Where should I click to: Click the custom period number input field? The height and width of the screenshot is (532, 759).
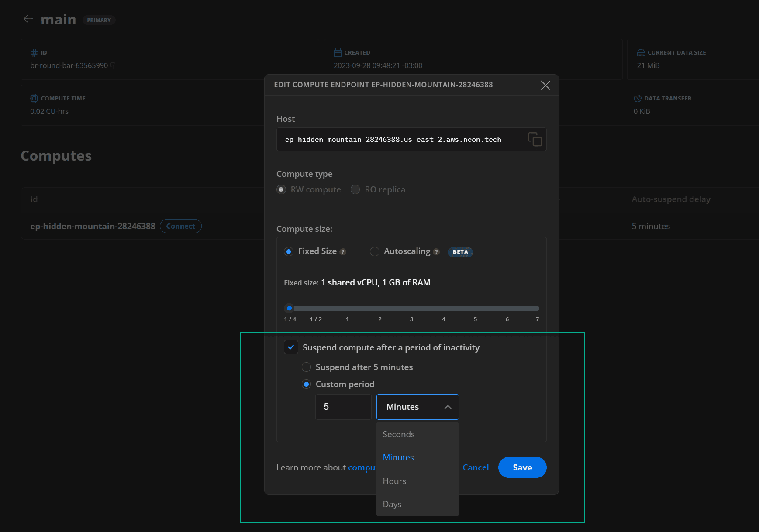click(x=343, y=407)
